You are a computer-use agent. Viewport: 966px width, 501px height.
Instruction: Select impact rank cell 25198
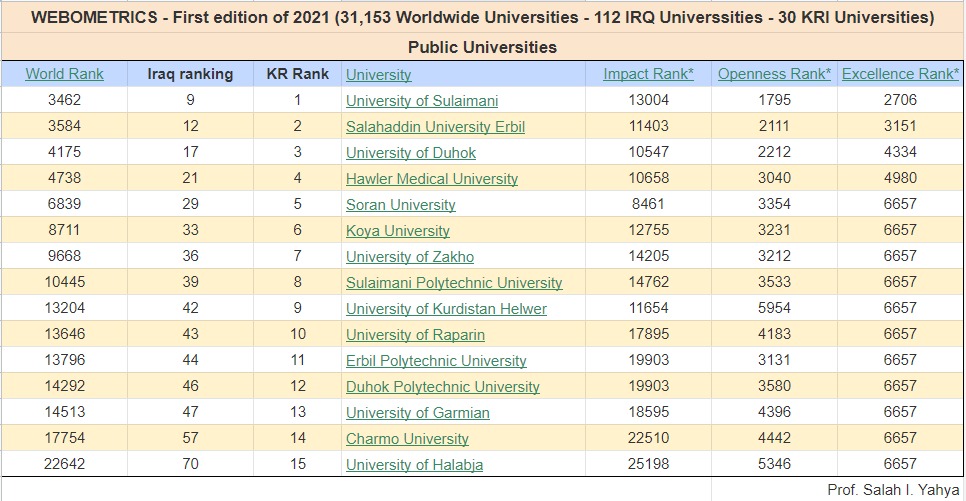pyautogui.click(x=648, y=463)
